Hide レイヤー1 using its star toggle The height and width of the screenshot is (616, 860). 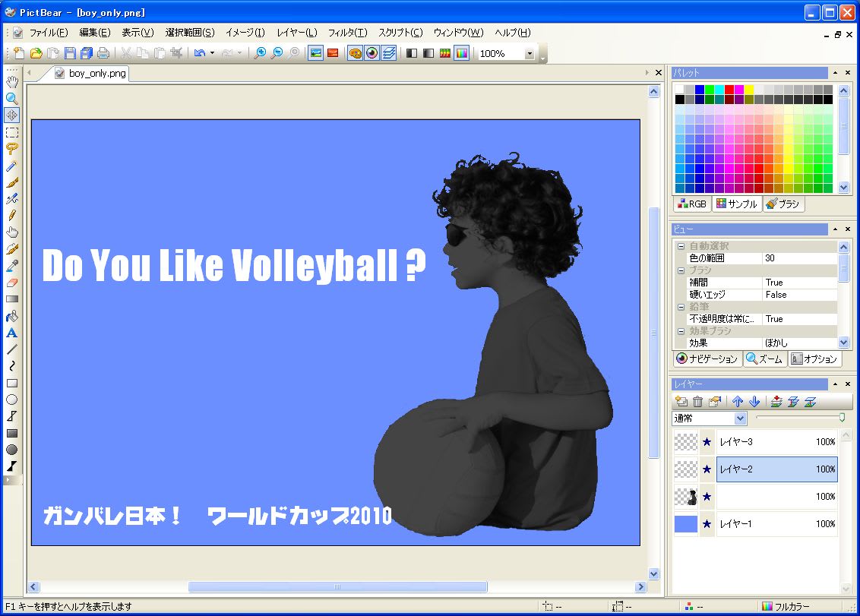[707, 524]
